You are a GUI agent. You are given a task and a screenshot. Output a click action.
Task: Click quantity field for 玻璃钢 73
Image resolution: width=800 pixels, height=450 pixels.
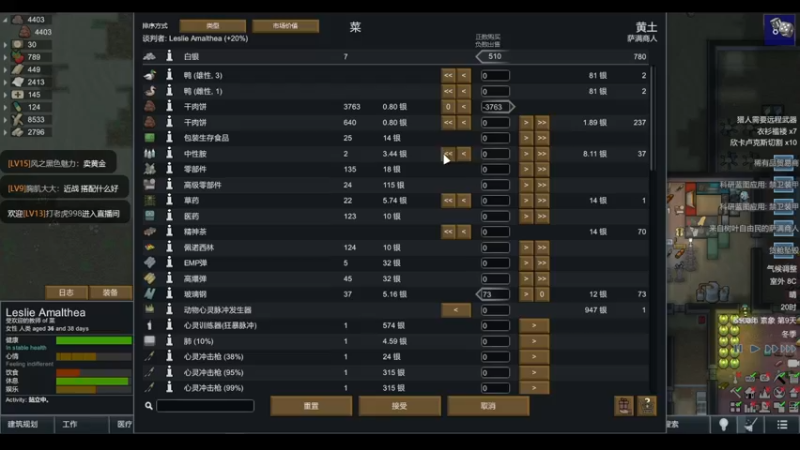(495, 294)
